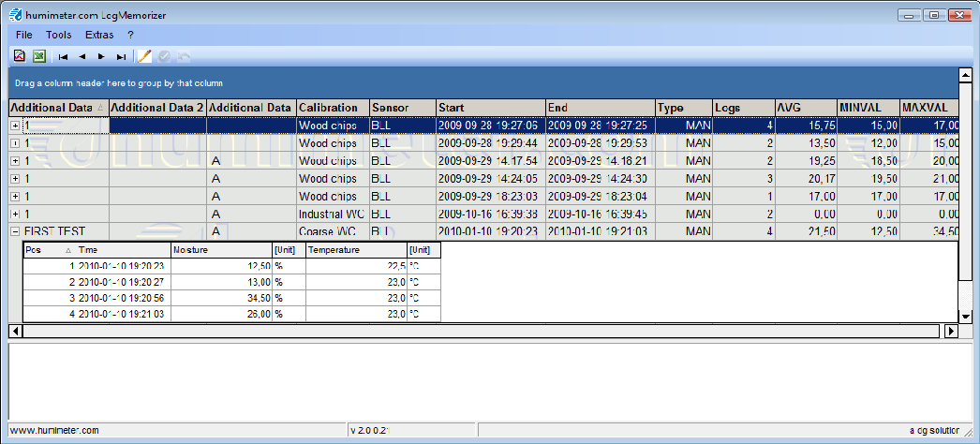The image size is (980, 444).
Task: Click the greyed-out checkmark confirm icon
Action: 164,57
